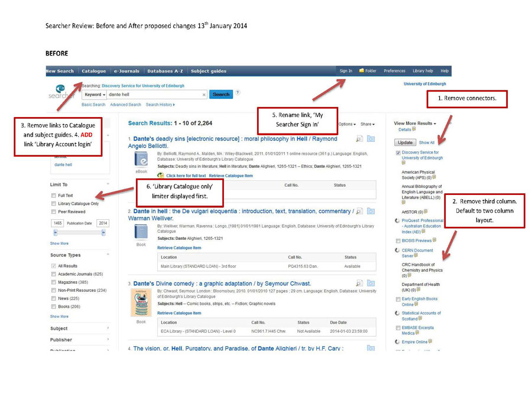Add Dante in hell result to folder
This screenshot has width=532, height=400.
[x=371, y=212]
